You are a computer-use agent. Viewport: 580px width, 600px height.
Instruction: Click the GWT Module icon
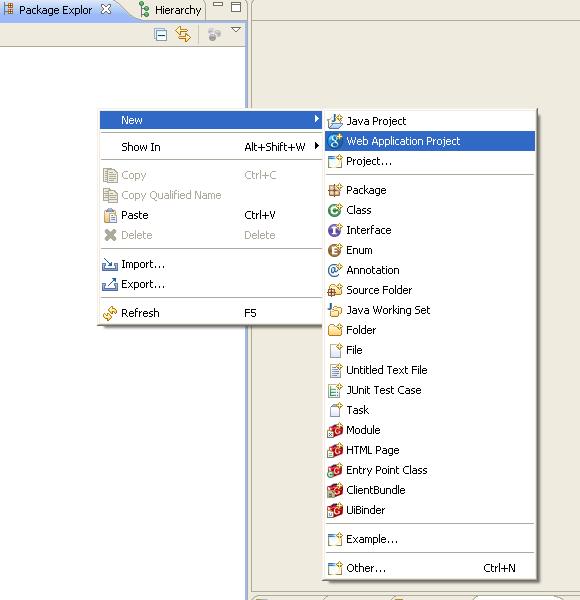[x=335, y=430]
